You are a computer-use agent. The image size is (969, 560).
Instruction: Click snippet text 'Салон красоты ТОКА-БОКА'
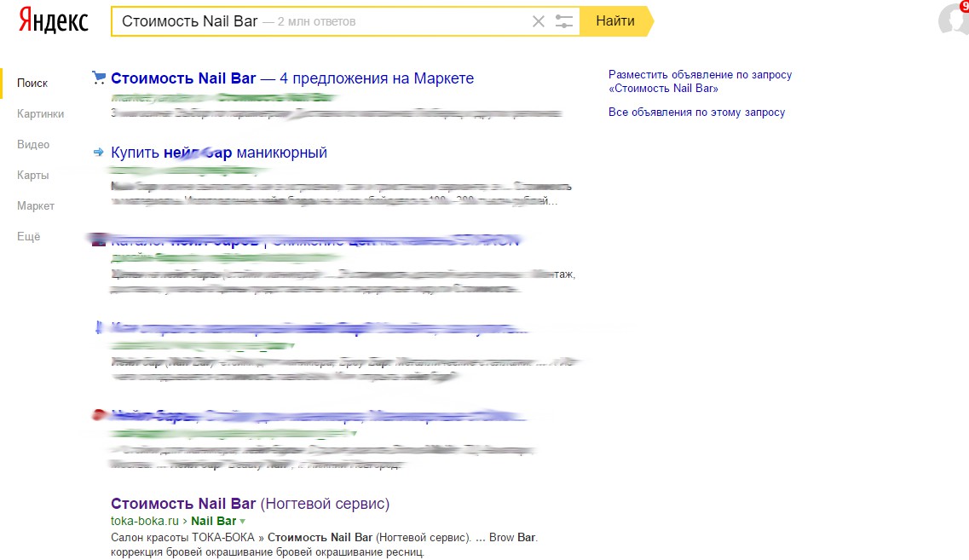coord(183,538)
